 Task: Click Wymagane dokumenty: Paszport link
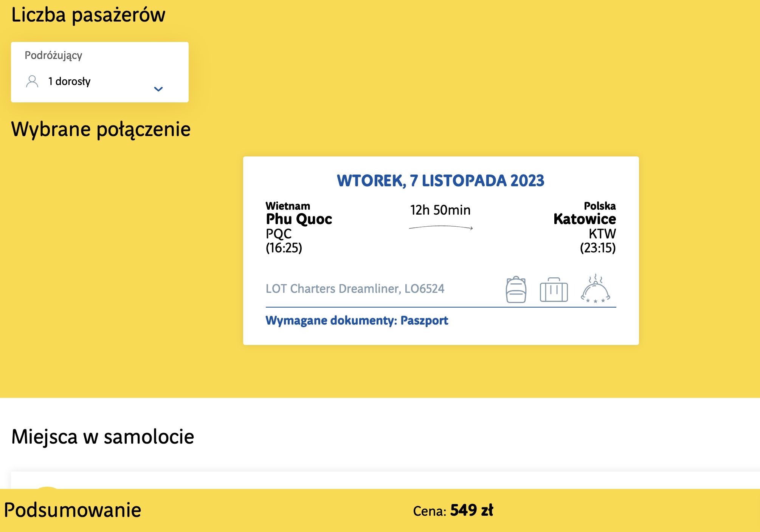[357, 320]
